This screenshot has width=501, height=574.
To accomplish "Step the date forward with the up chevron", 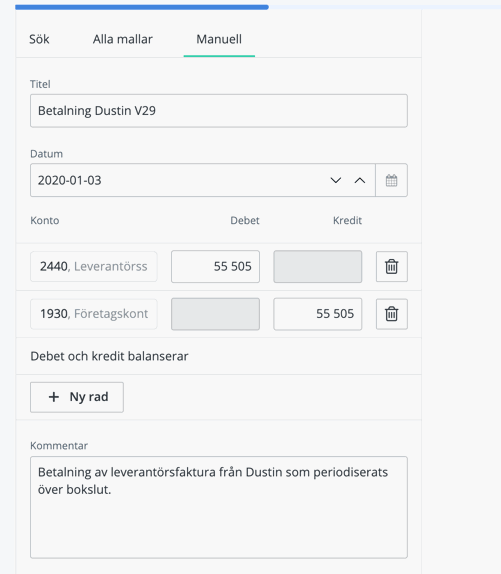I will pyautogui.click(x=360, y=180).
